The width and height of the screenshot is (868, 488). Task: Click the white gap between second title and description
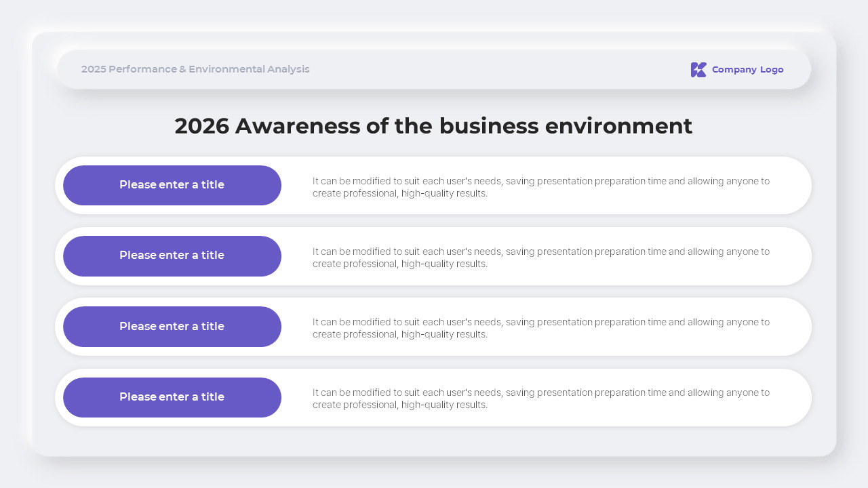(296, 256)
